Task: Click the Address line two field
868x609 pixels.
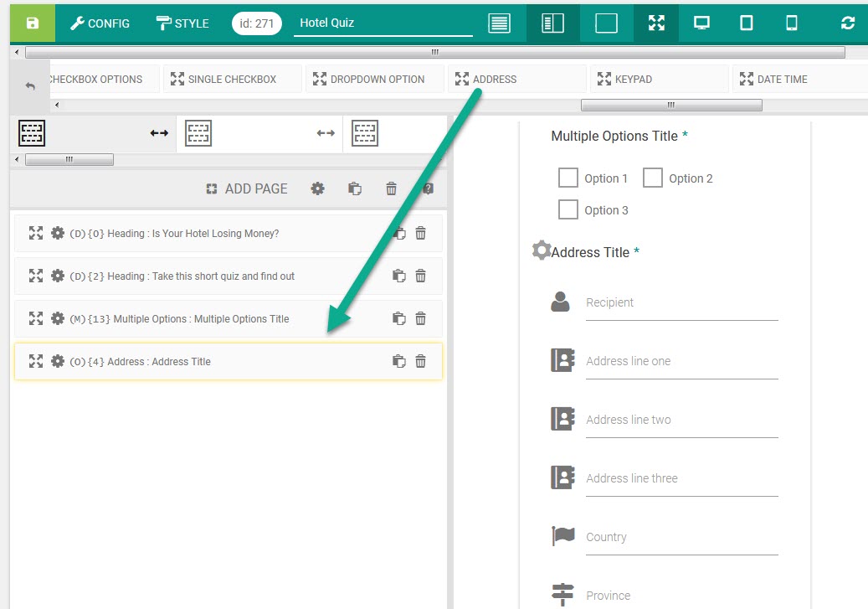Action: coord(682,421)
